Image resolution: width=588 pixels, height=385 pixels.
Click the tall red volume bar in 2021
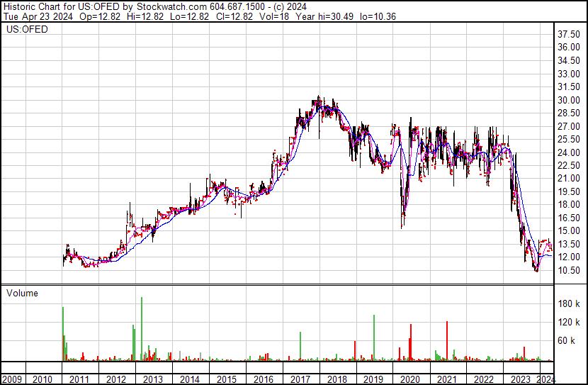coord(447,342)
